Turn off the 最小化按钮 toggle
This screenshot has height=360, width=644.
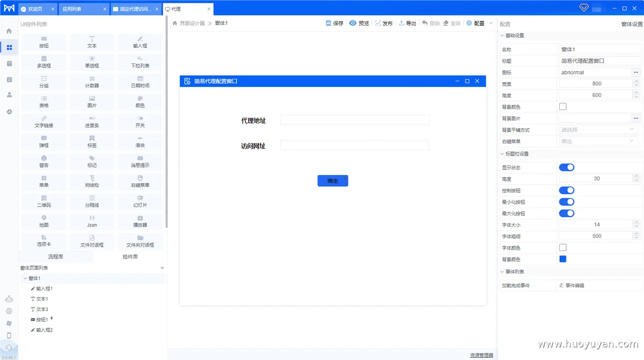(x=566, y=202)
